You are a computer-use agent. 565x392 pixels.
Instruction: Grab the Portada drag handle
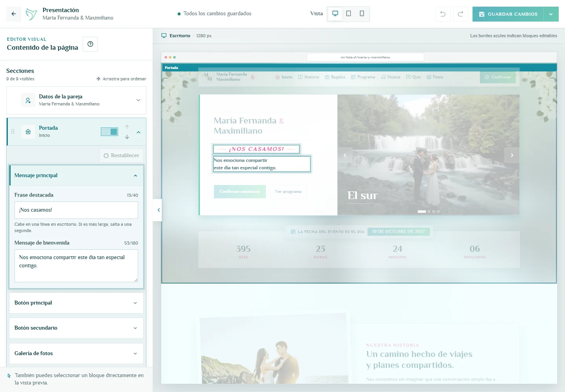tap(13, 132)
